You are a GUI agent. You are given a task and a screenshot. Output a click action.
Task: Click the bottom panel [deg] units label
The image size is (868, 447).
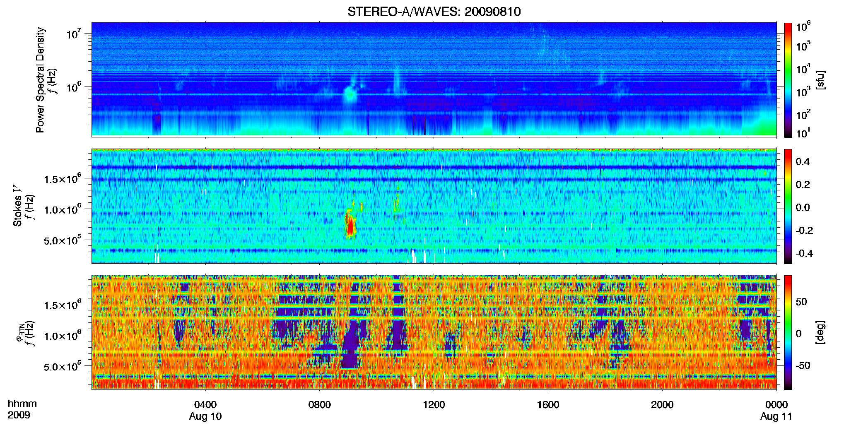click(820, 332)
